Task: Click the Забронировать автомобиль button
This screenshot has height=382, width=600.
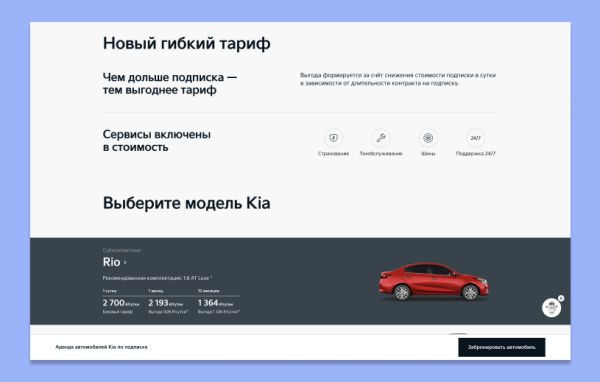Action: (x=502, y=347)
